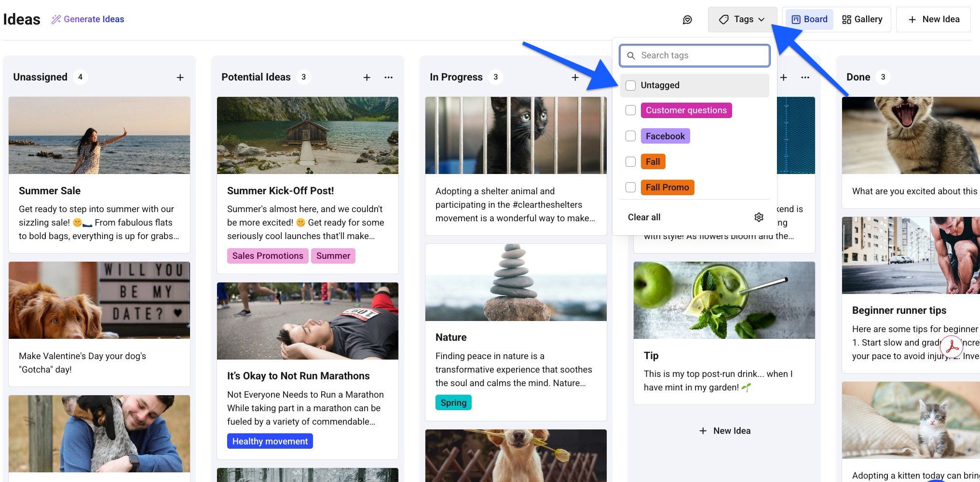Click the New Idea button at top right
980x482 pixels.
pyautogui.click(x=933, y=19)
